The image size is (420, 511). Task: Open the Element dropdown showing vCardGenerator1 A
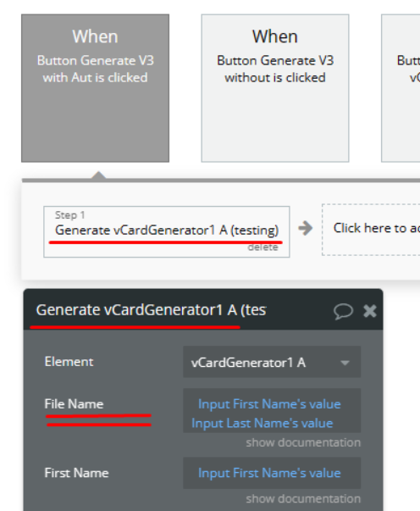tap(272, 362)
